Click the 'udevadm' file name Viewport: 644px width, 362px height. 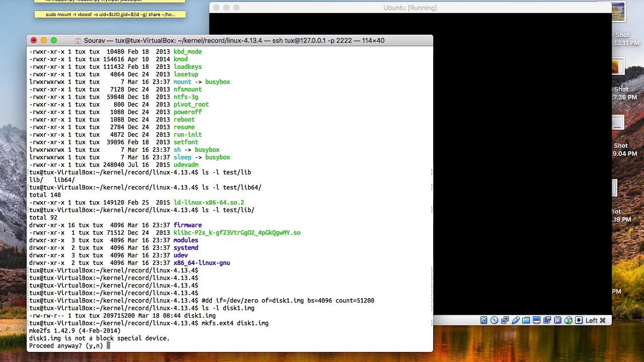coord(186,165)
